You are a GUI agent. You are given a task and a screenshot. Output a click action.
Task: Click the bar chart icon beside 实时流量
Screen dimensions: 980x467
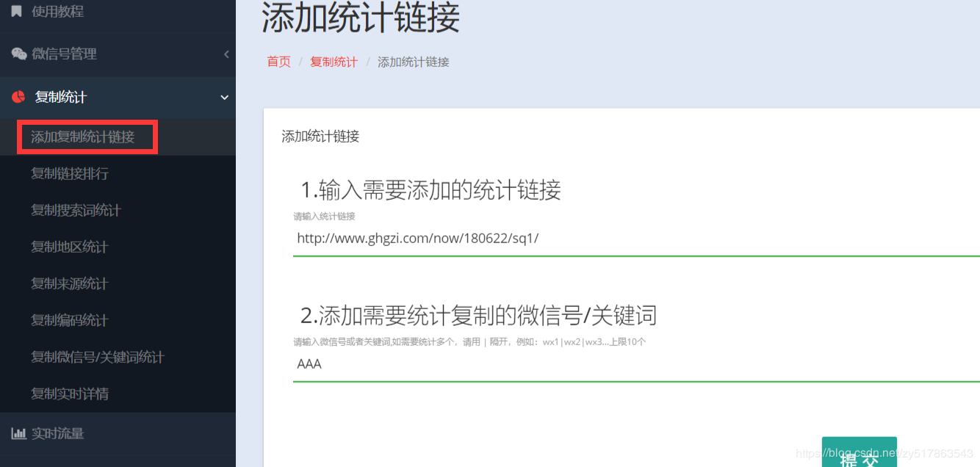click(x=18, y=433)
